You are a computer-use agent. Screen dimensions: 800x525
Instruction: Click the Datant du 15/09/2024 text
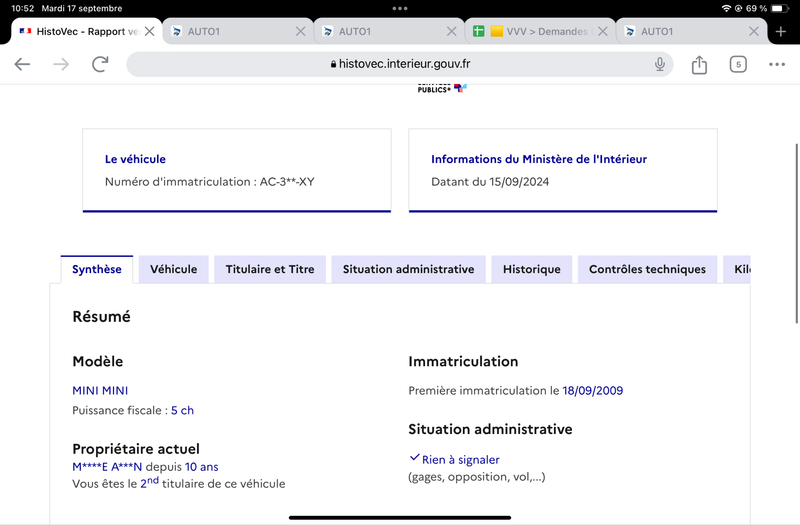(x=490, y=182)
